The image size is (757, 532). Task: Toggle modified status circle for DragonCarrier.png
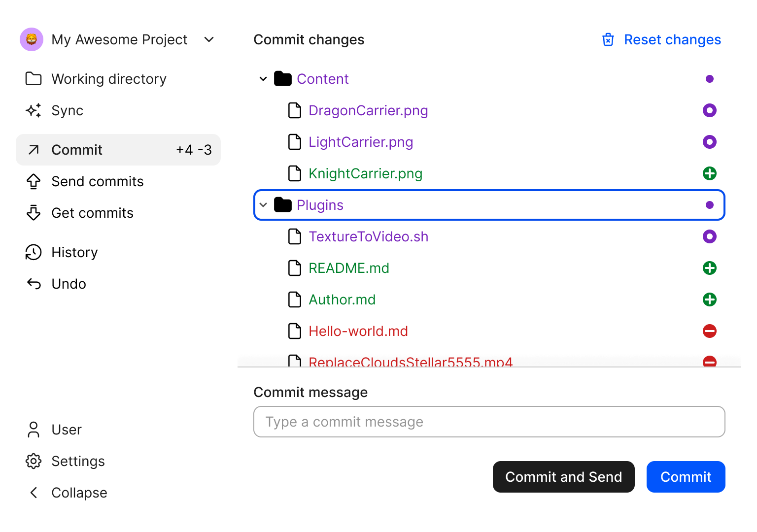pos(709,110)
